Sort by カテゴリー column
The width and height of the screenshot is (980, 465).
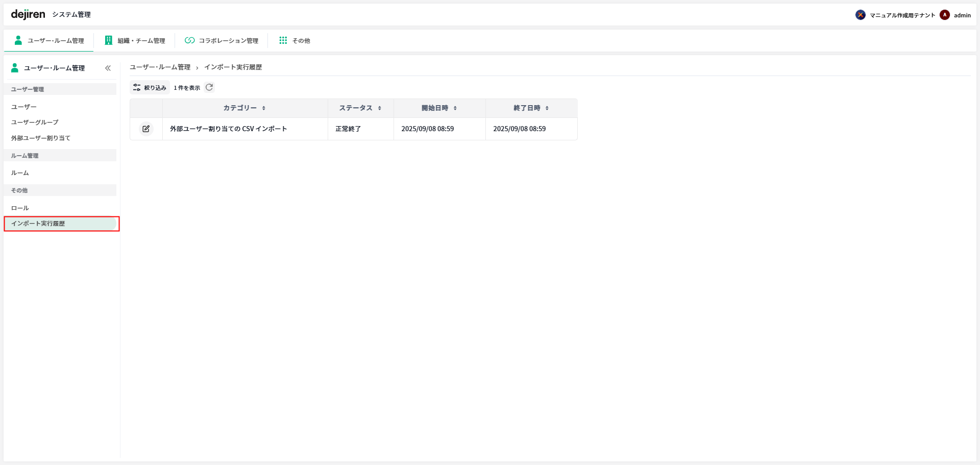pos(244,108)
